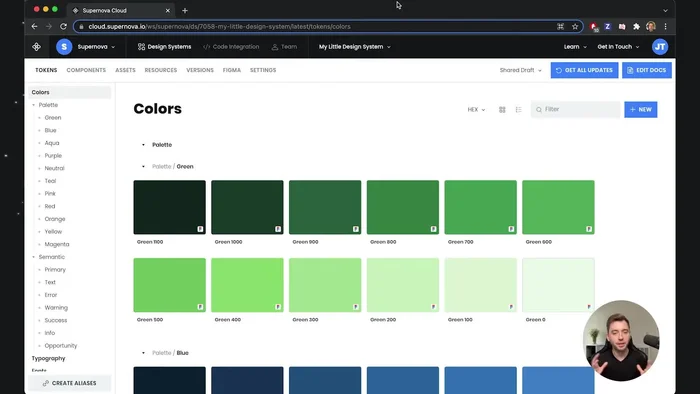Image resolution: width=700 pixels, height=394 pixels.
Task: Click the JT user avatar
Action: (x=660, y=46)
